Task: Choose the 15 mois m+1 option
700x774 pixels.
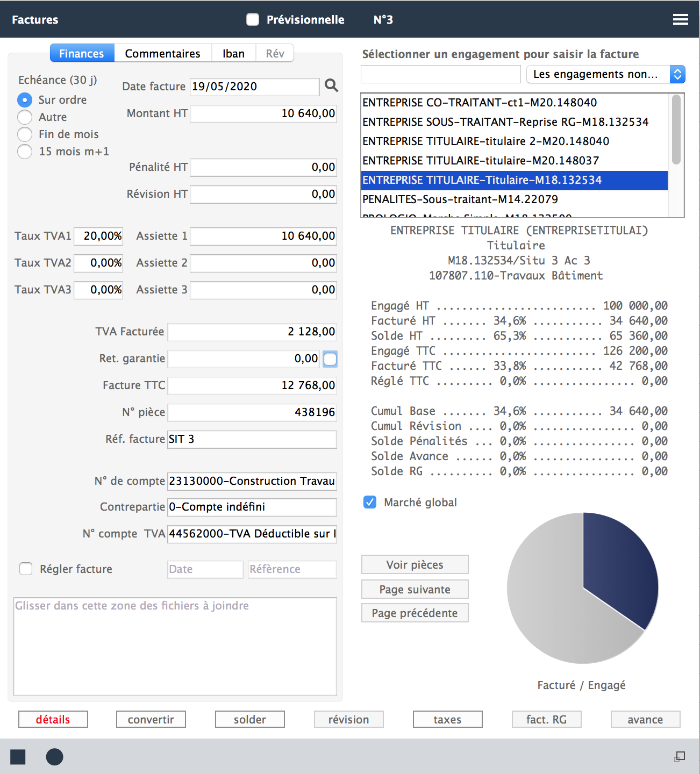Action: 25,152
